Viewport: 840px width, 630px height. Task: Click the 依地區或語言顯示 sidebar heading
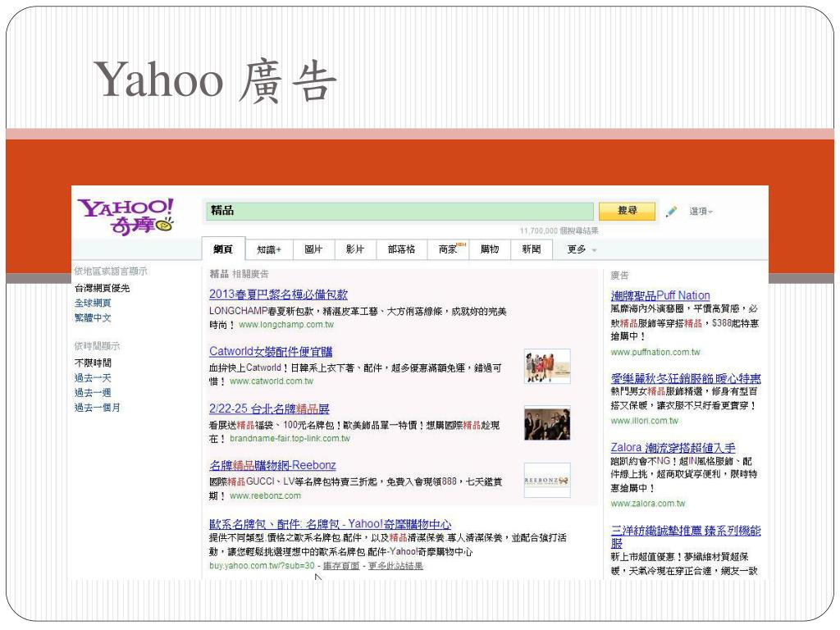(111, 271)
